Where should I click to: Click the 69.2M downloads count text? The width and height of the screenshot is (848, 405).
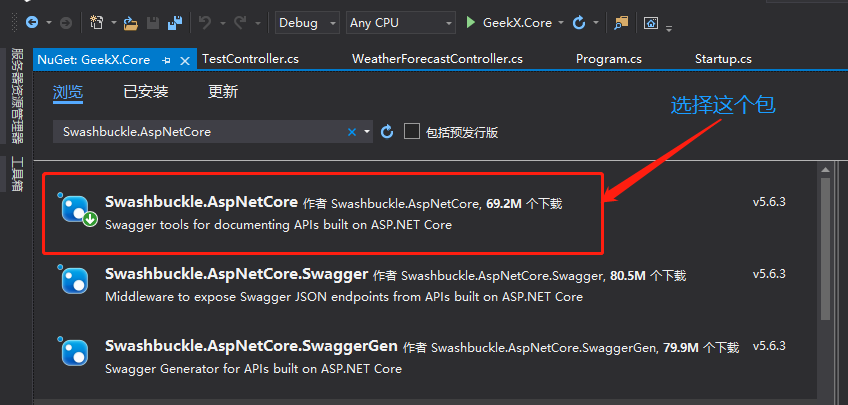(504, 203)
